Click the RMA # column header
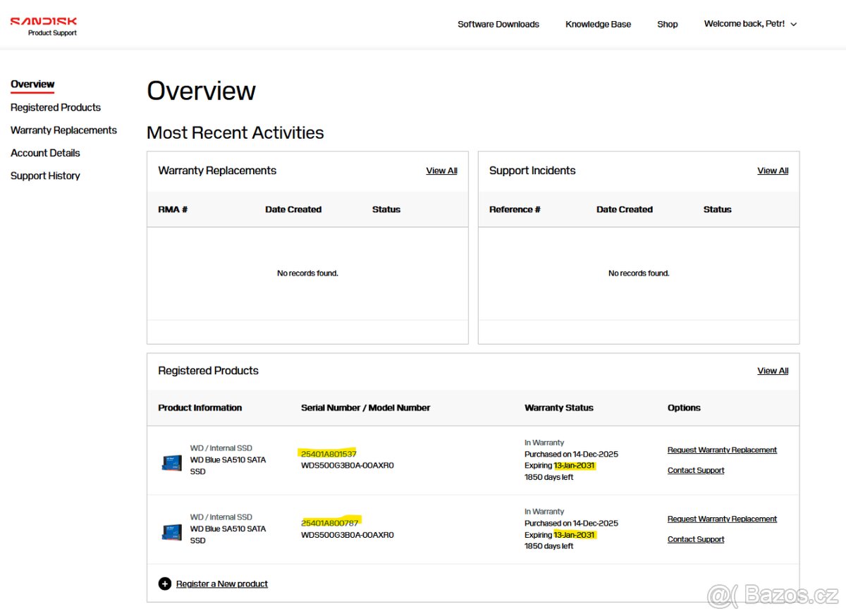Viewport: 846px width, 616px height. pyautogui.click(x=173, y=209)
